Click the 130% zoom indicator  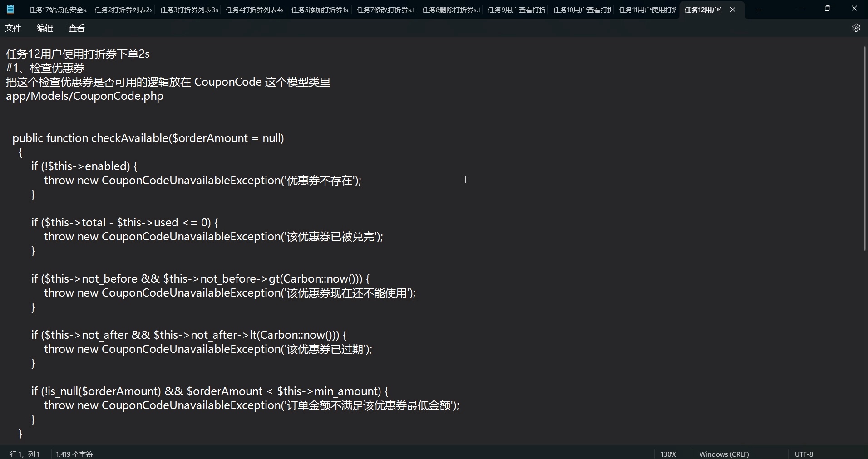(x=667, y=454)
